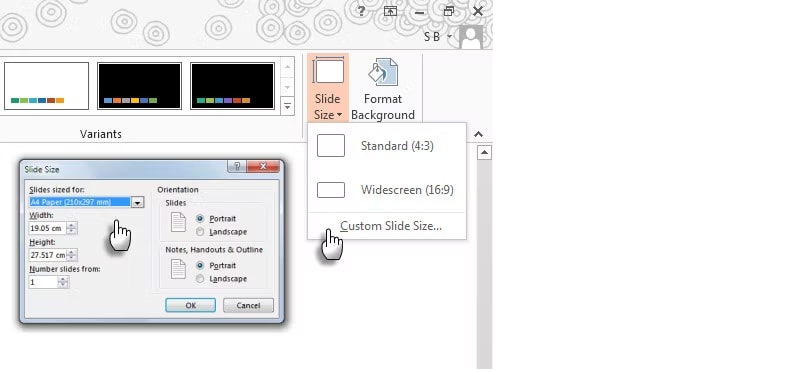Select the white variant thumbnail

(x=46, y=86)
